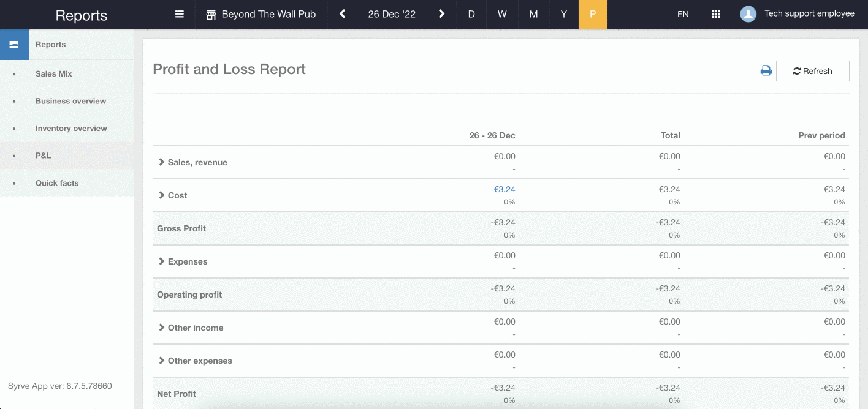Switch period to Month view (M)

tap(533, 14)
